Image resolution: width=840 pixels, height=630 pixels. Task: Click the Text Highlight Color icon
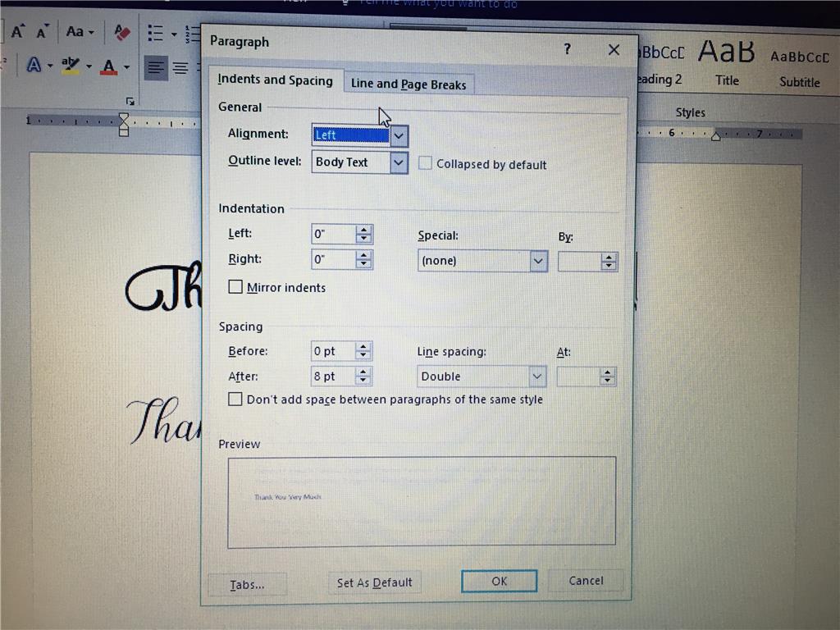71,66
